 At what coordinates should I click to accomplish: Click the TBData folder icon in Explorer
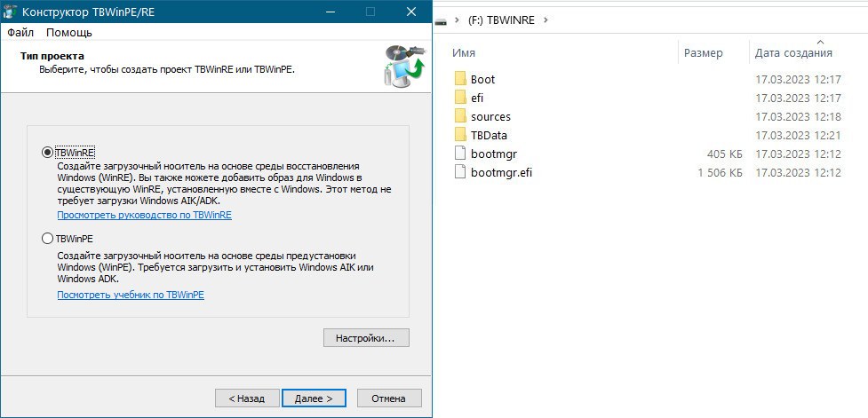point(460,135)
